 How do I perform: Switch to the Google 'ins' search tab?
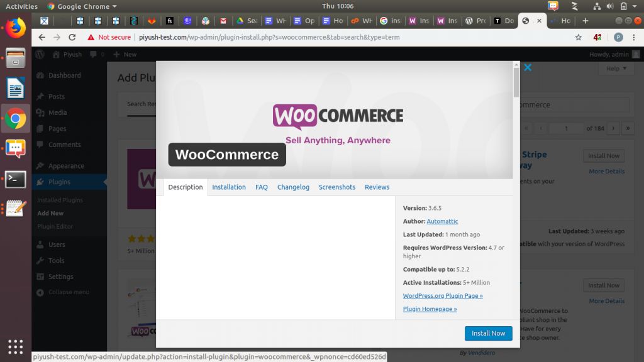(x=390, y=21)
